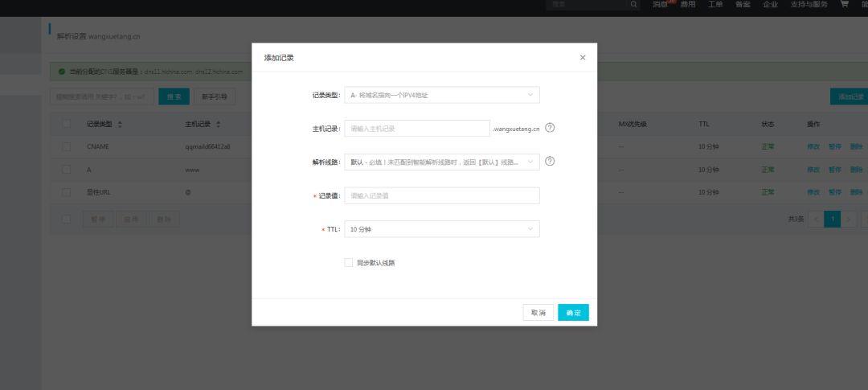Open 企业 in top navigation
The image size is (868, 390).
[x=771, y=5]
